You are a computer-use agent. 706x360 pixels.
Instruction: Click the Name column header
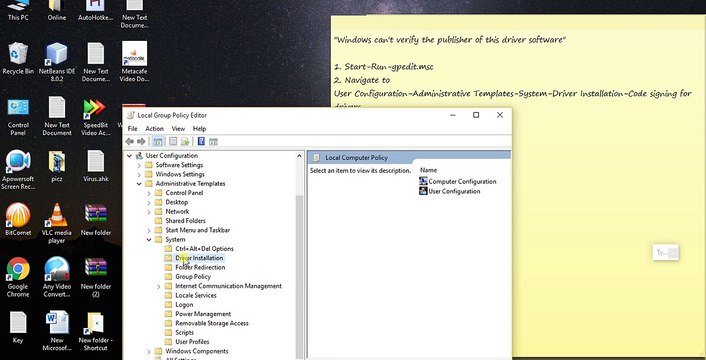(x=429, y=170)
